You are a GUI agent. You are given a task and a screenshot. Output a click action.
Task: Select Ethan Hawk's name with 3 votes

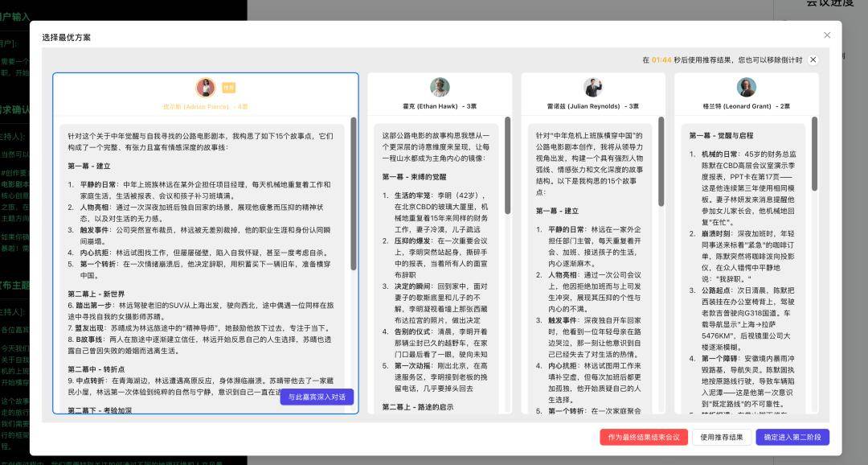[440, 106]
